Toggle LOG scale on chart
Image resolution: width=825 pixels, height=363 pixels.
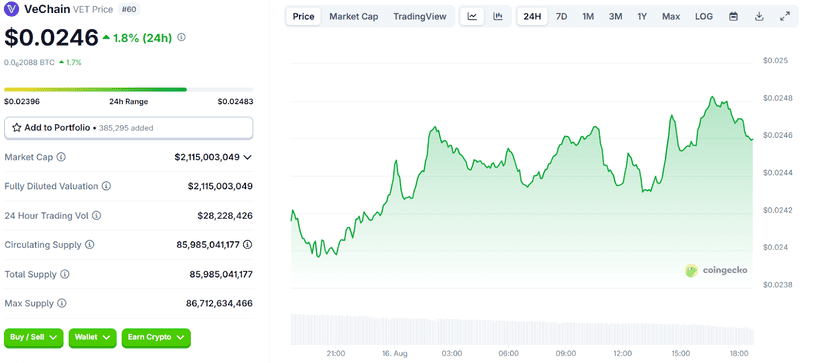tap(703, 16)
